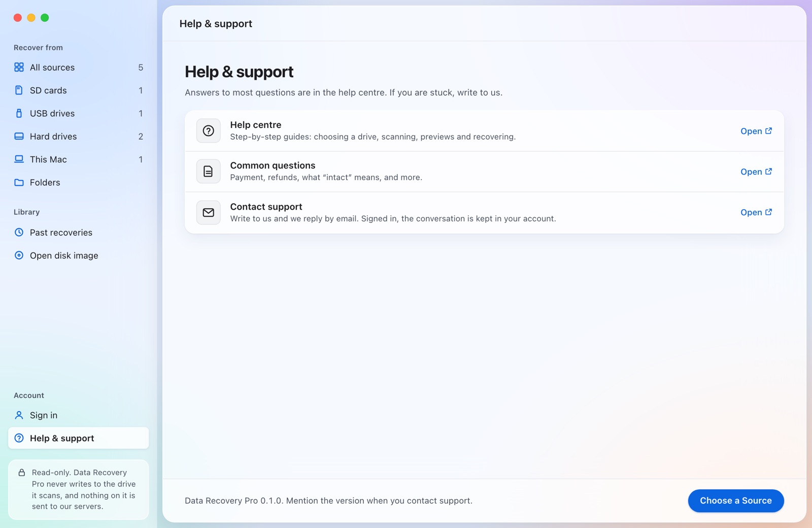Click the Data Recovery Pro 0.1.0 version text

(328, 501)
